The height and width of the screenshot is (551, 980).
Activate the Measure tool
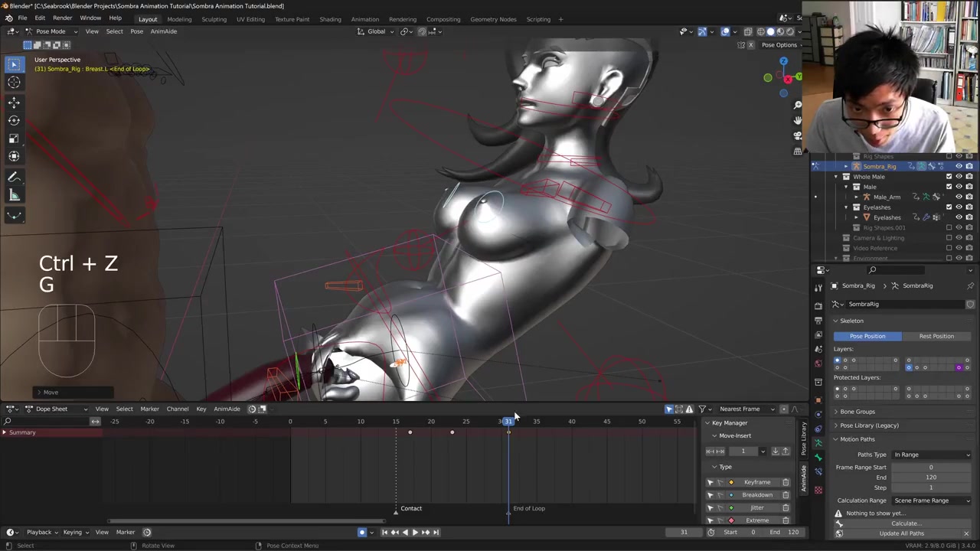click(14, 196)
